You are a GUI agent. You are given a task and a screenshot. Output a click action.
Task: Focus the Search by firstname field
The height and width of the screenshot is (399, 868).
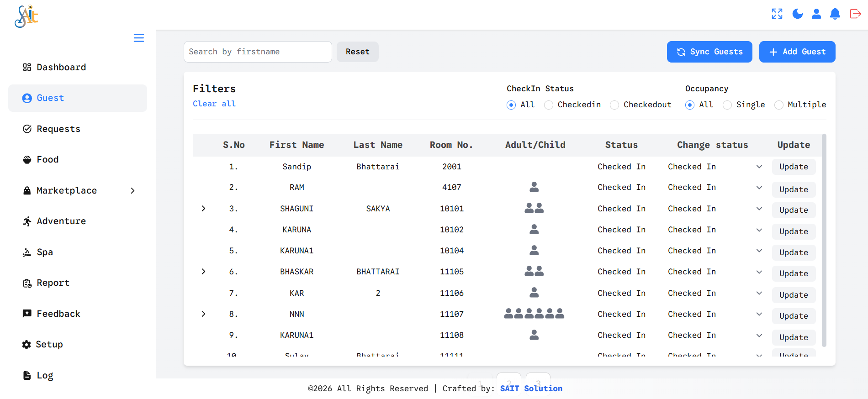[258, 52]
